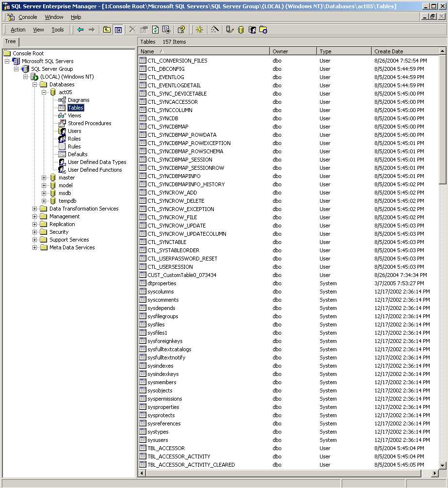The height and width of the screenshot is (488, 448).
Task: Select the CTL_SYNCDBMAP_ROWDATA table row
Action: click(288, 135)
